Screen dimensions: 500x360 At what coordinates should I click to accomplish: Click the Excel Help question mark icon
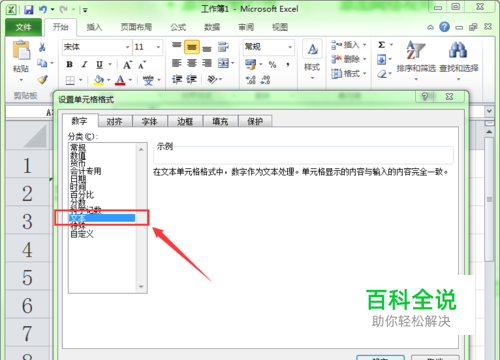point(444,27)
